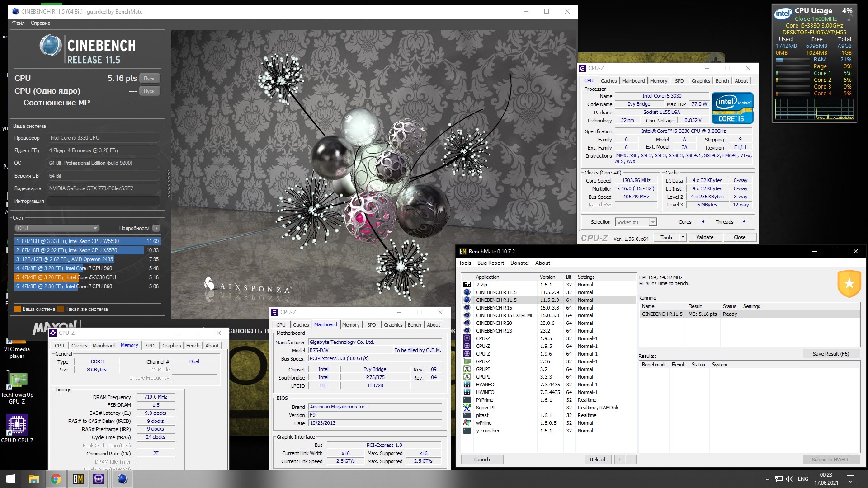Image resolution: width=868 pixels, height=488 pixels.
Task: Run the Cinebench CPU test with Пуск
Action: coord(149,79)
